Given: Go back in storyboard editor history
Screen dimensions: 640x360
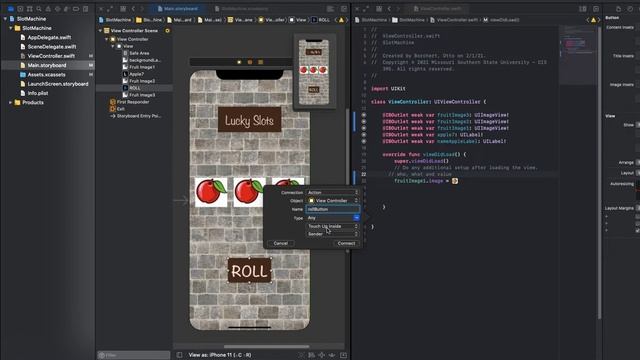Looking at the screenshot, I should coord(133,9).
